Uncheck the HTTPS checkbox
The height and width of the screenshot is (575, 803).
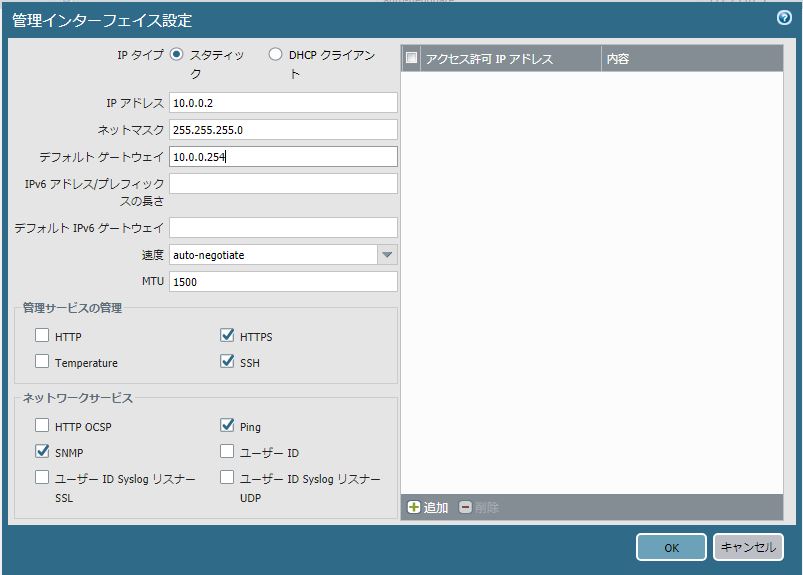227,336
